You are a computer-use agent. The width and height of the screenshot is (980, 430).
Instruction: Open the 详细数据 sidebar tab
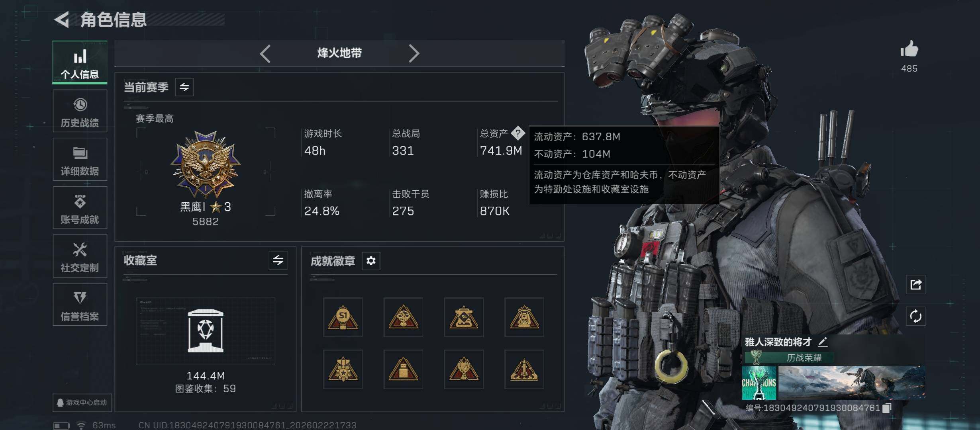coord(80,159)
